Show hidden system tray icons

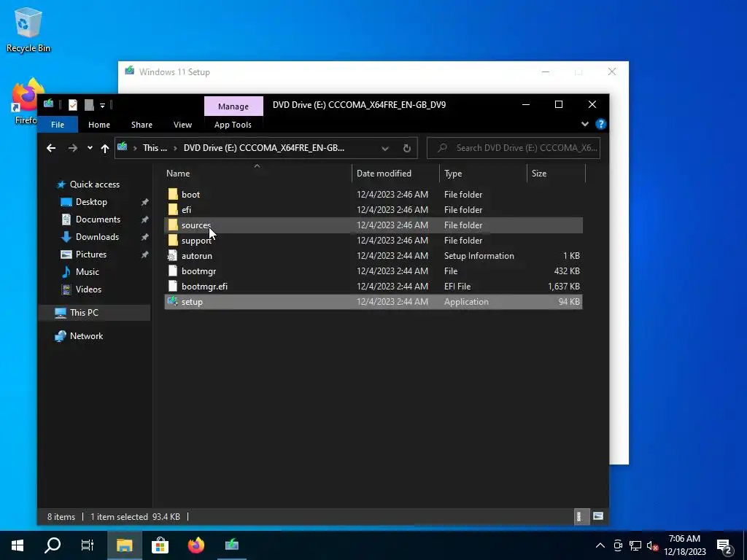(x=600, y=545)
